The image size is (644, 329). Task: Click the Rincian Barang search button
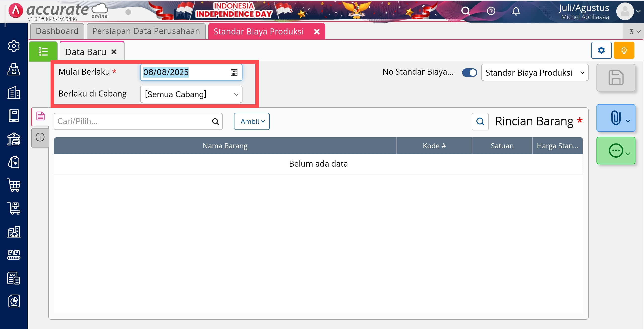pyautogui.click(x=480, y=122)
